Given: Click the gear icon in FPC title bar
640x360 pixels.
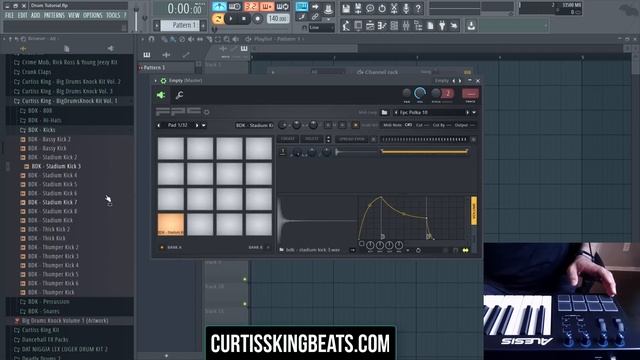Looking at the screenshot, I should pyautogui.click(x=163, y=81).
